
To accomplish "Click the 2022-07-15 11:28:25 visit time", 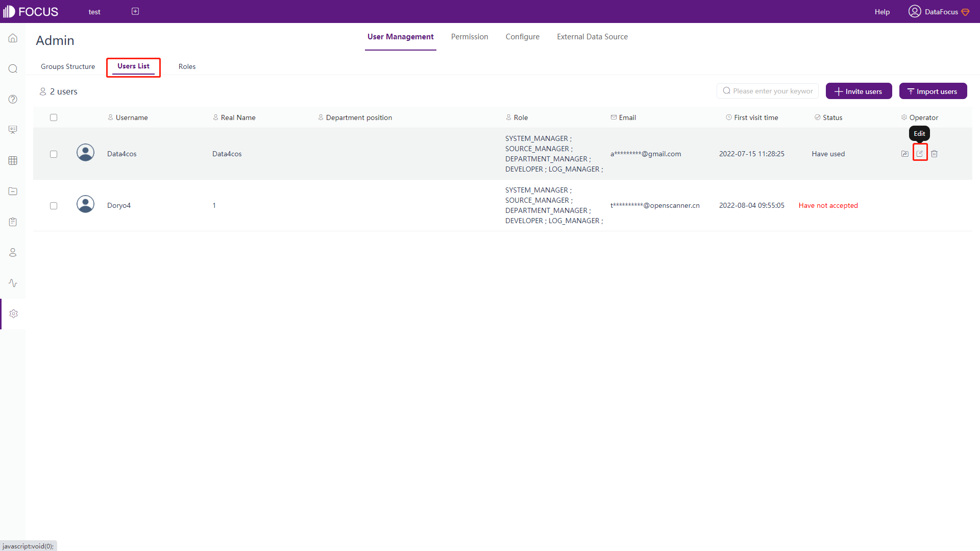I will click(751, 154).
